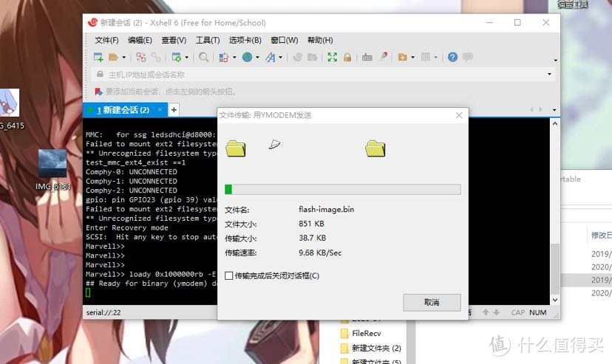
Task: Click the grayed Xftp folder icon
Action: coord(312,58)
